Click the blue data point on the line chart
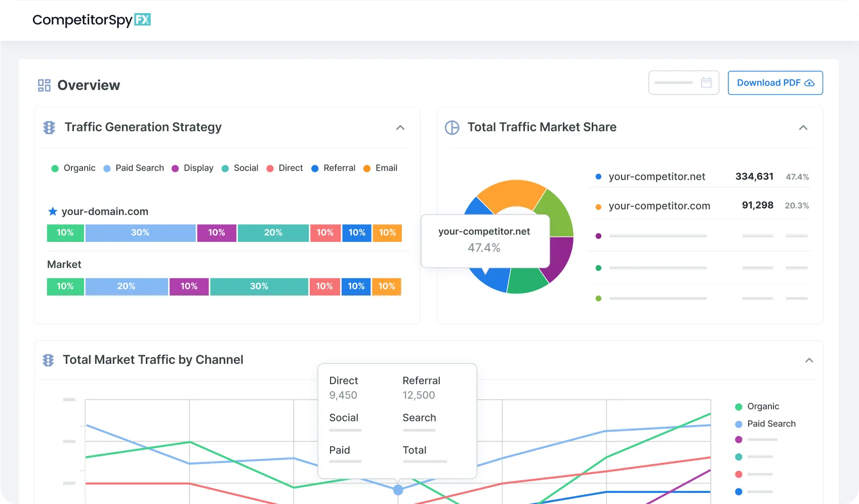The width and height of the screenshot is (859, 504). point(398,489)
